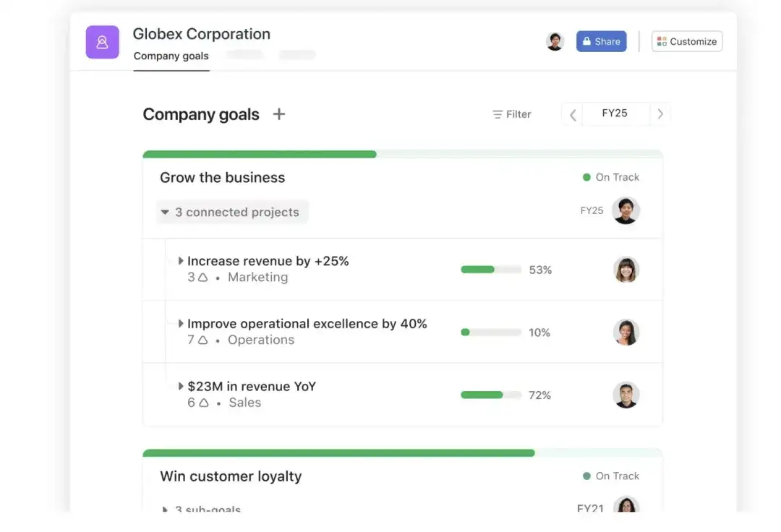
Task: Switch to the Company goals tab
Action: (x=171, y=55)
